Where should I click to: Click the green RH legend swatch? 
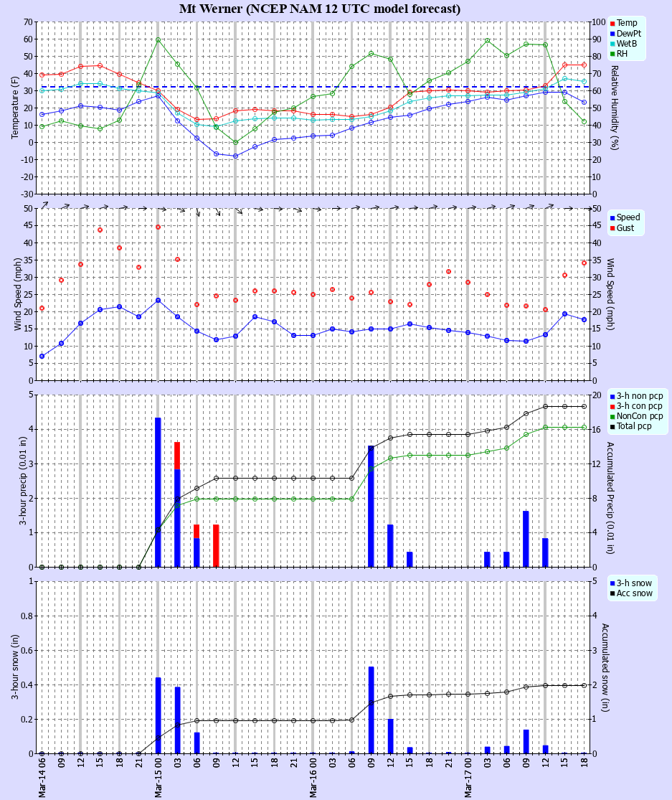612,53
